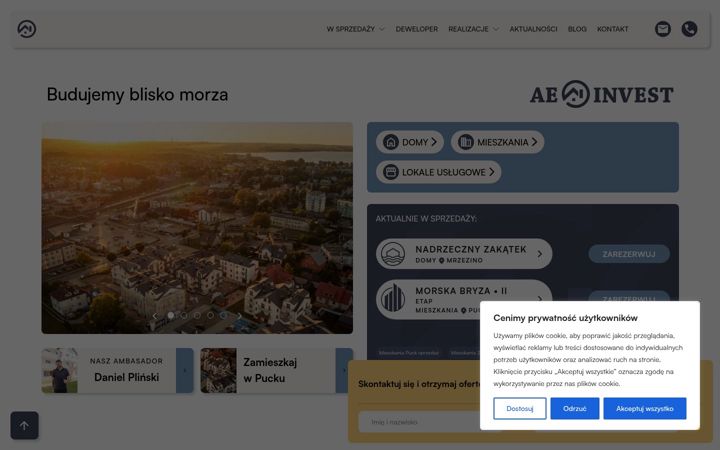The width and height of the screenshot is (720, 450).
Task: Click the large AE INVEST logo
Action: (602, 95)
